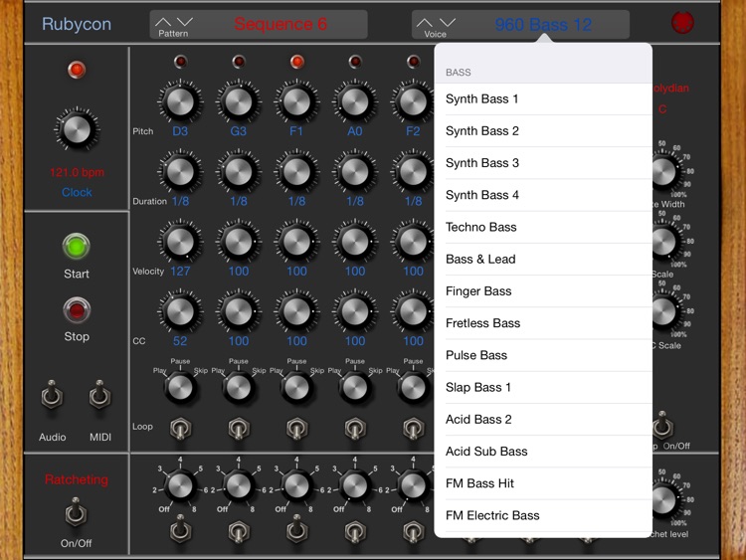Choose Synth Bass 4 from voice list

[543, 195]
